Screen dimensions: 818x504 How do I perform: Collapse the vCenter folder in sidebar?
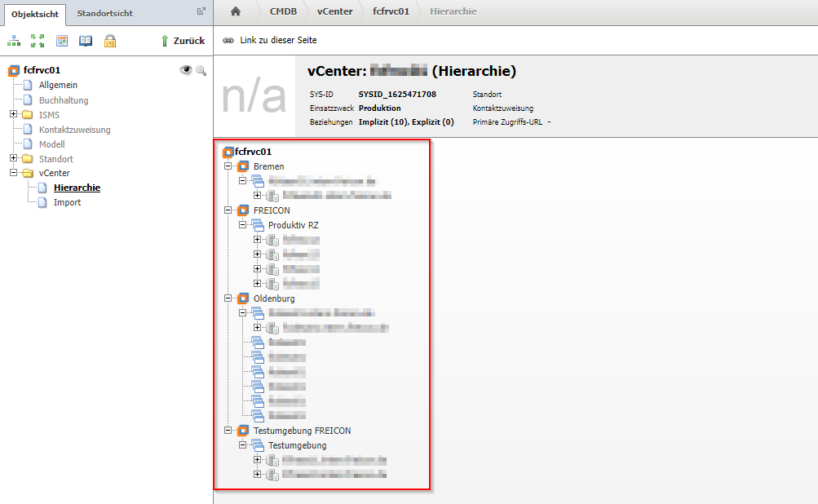coord(14,173)
